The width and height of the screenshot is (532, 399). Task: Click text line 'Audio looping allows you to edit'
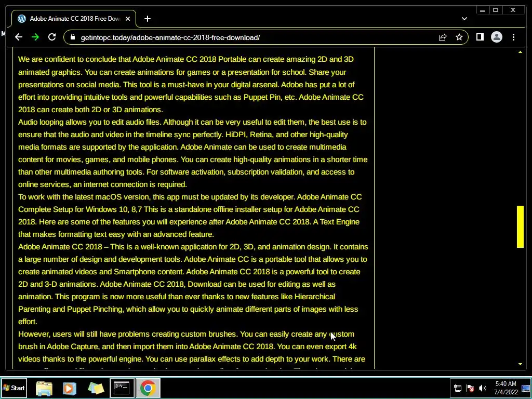[x=192, y=122]
